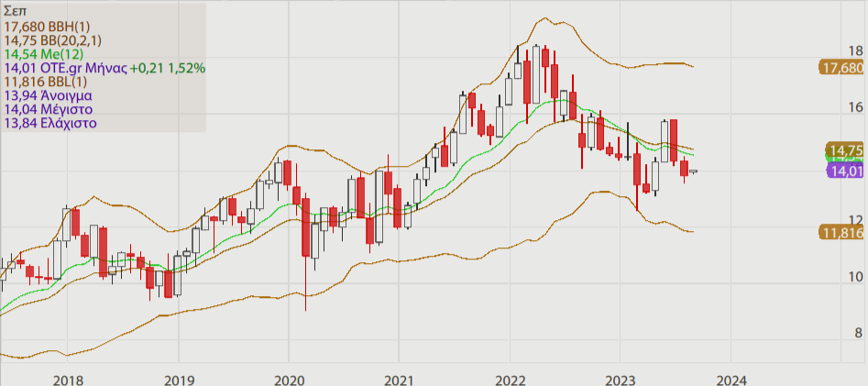Click 2020 on the time axis
This screenshot has height=386, width=868.
[x=290, y=379]
